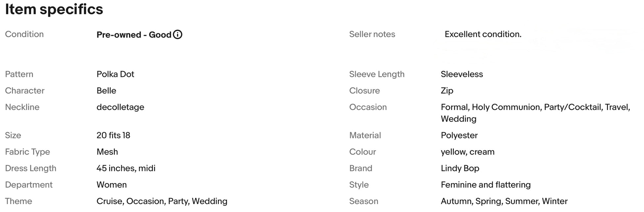The image size is (644, 212).
Task: Click the Belle character value
Action: (106, 91)
